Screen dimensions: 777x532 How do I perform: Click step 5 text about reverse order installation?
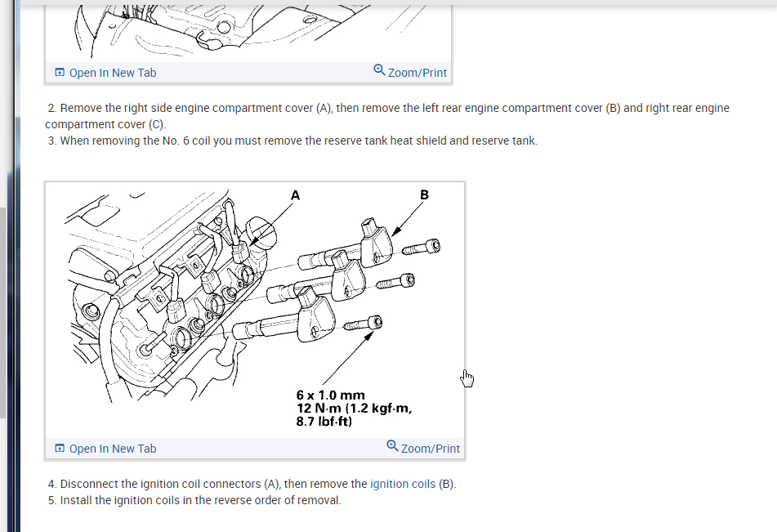[x=194, y=500]
